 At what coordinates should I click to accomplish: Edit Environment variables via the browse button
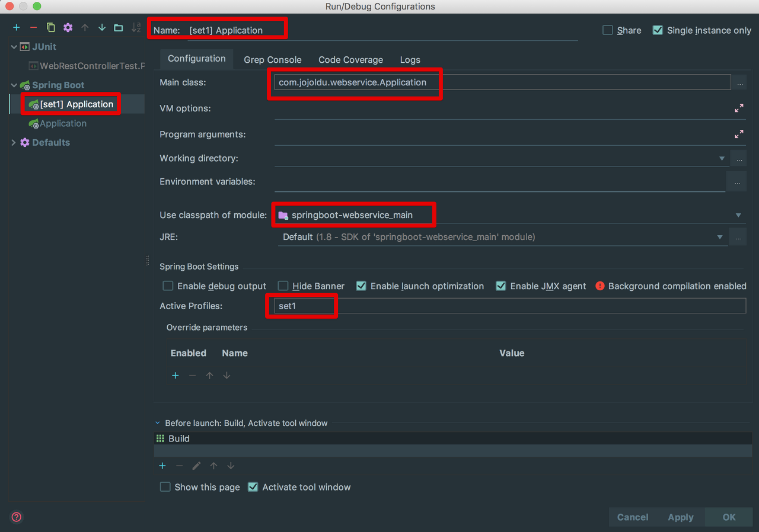[736, 182]
